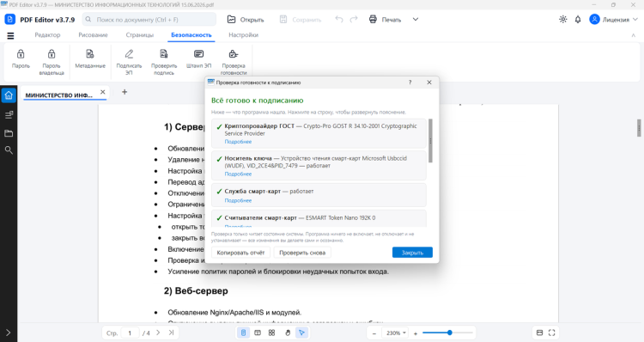
Task: Select the Безопасность tab
Action: [191, 35]
